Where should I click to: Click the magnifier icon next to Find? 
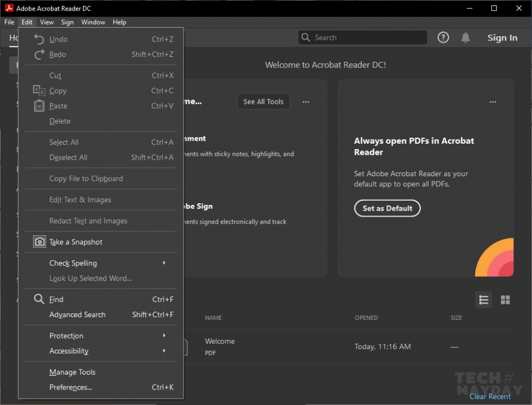(39, 299)
